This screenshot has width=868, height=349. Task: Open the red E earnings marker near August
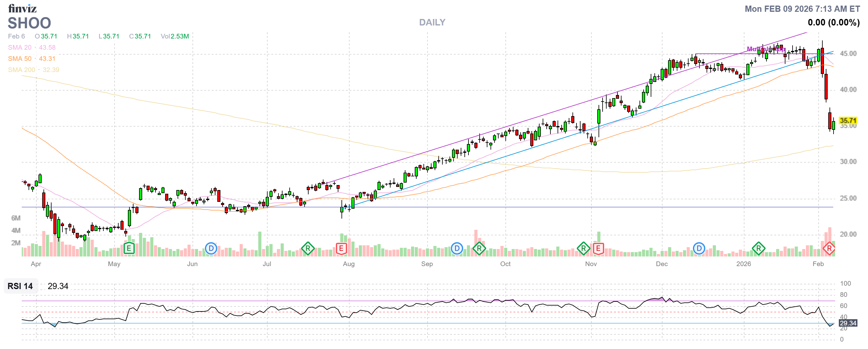point(341,249)
